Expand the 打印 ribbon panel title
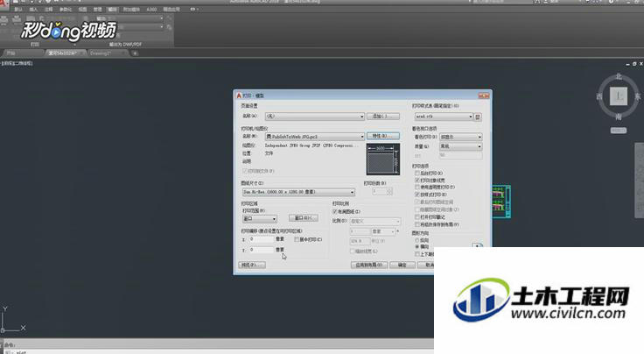 coord(35,44)
